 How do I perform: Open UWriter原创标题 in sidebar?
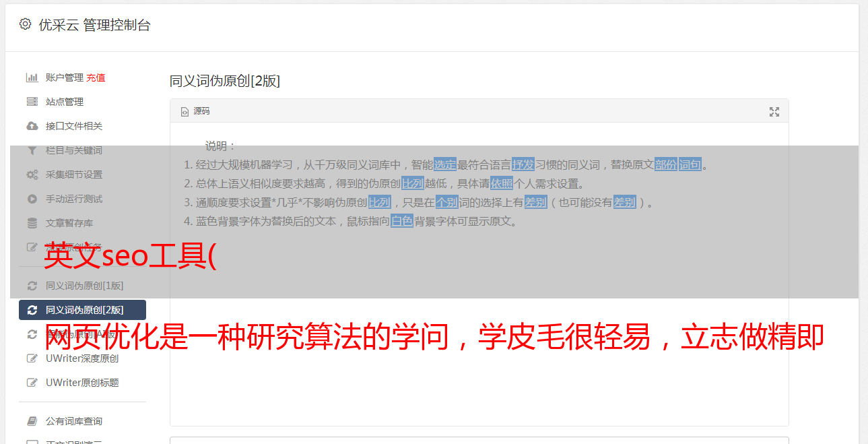(x=82, y=383)
